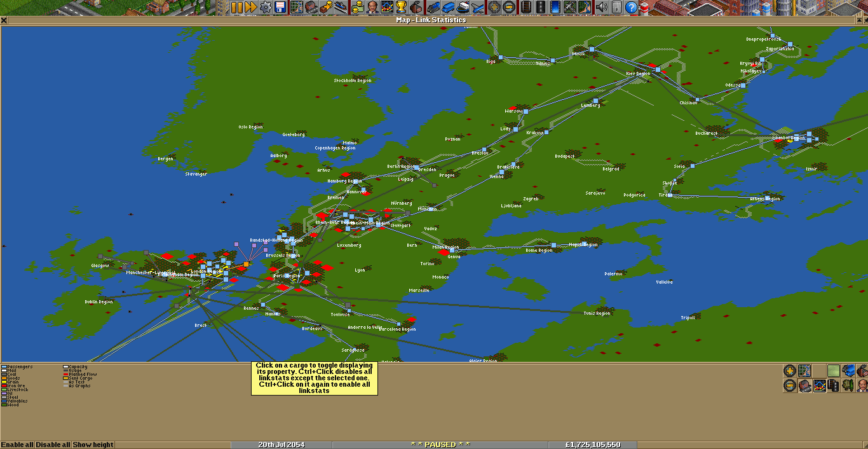The image size is (868, 449).
Task: Open the build airport tool
Action: pyautogui.click(x=570, y=7)
